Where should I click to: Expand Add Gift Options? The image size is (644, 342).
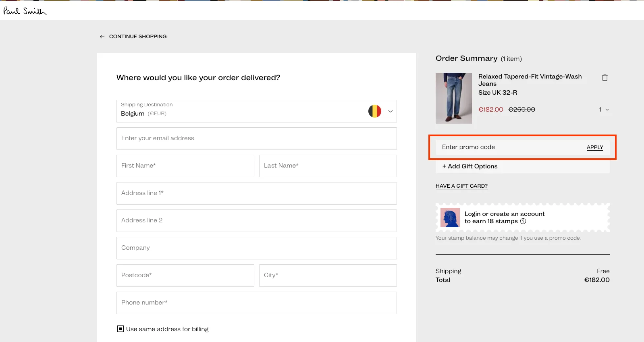tap(470, 166)
